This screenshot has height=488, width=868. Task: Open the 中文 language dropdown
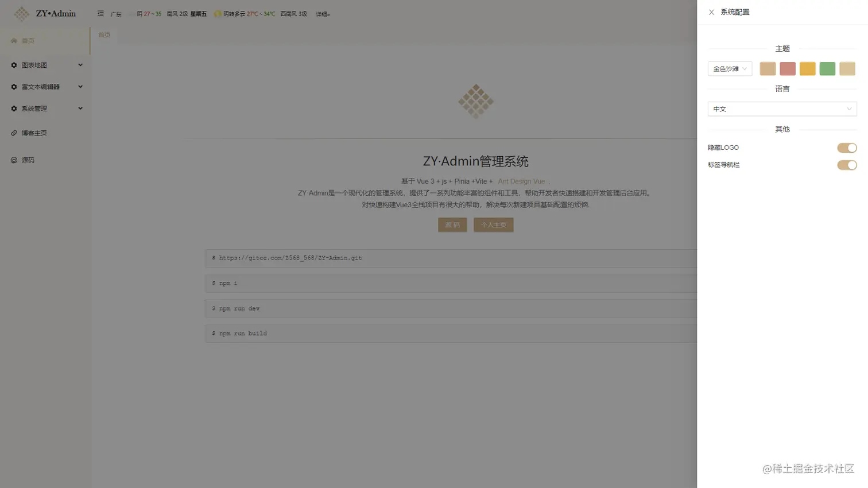[782, 109]
